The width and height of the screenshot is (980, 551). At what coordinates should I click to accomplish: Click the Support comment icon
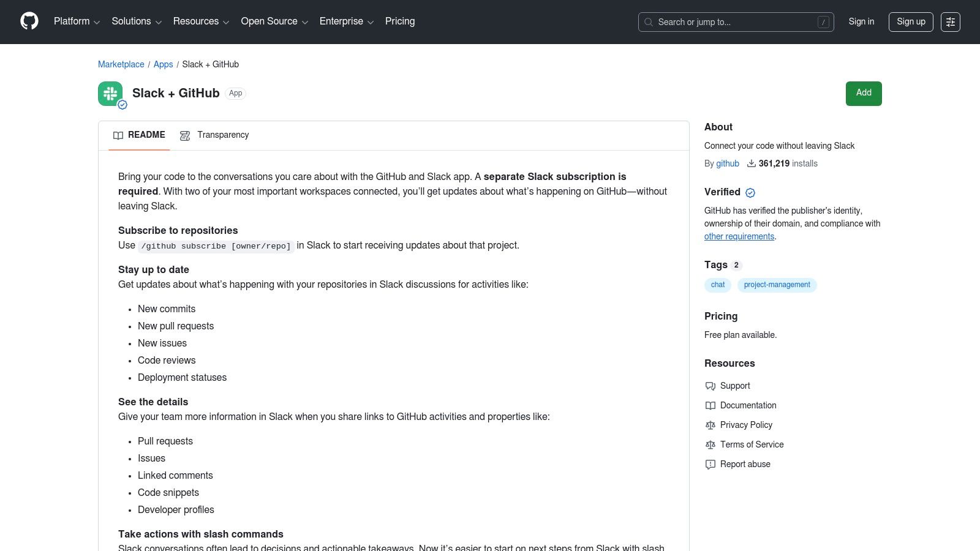coord(710,386)
